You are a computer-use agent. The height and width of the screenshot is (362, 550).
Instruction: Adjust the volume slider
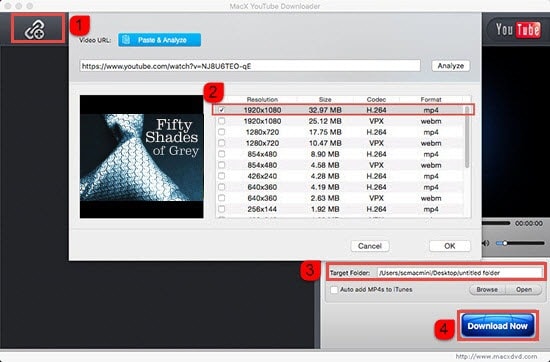click(x=520, y=243)
